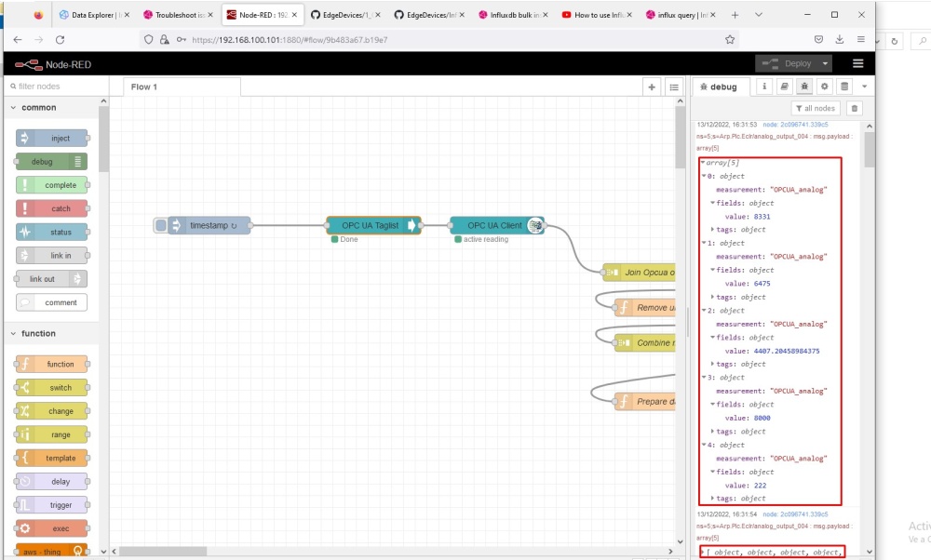
Task: Click the filter nodes search field
Action: point(56,87)
